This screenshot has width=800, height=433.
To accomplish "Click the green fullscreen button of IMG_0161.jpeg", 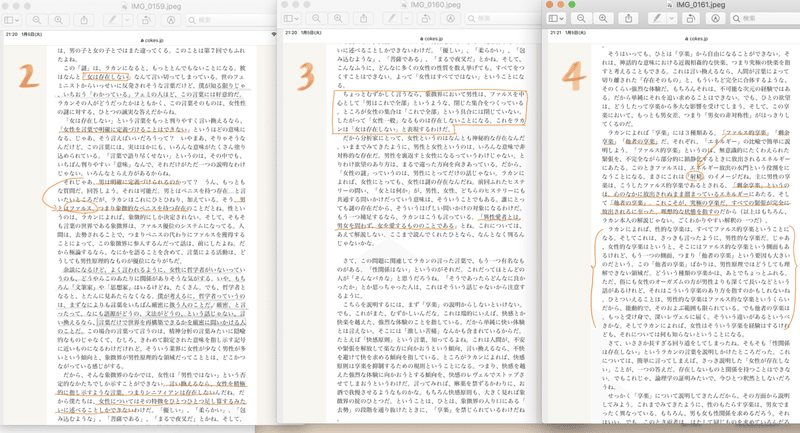I will (x=571, y=5).
